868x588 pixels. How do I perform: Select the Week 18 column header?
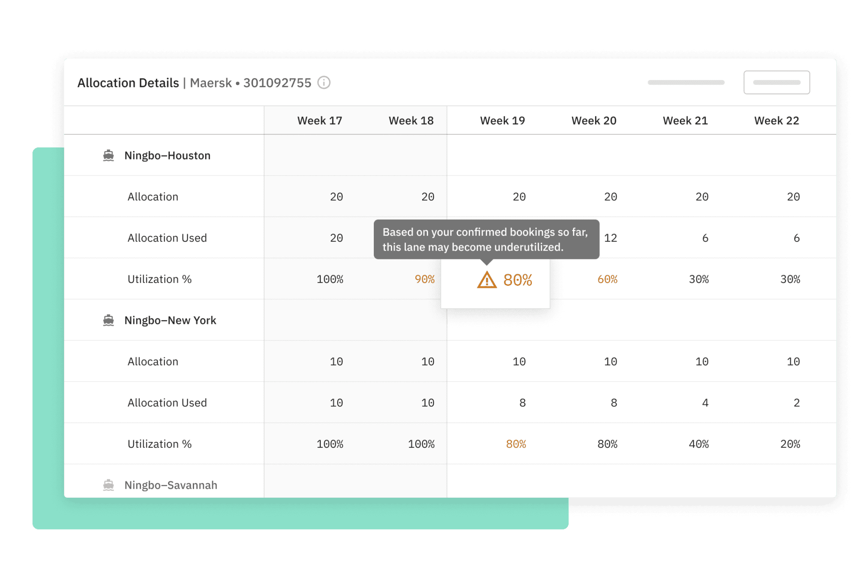411,120
